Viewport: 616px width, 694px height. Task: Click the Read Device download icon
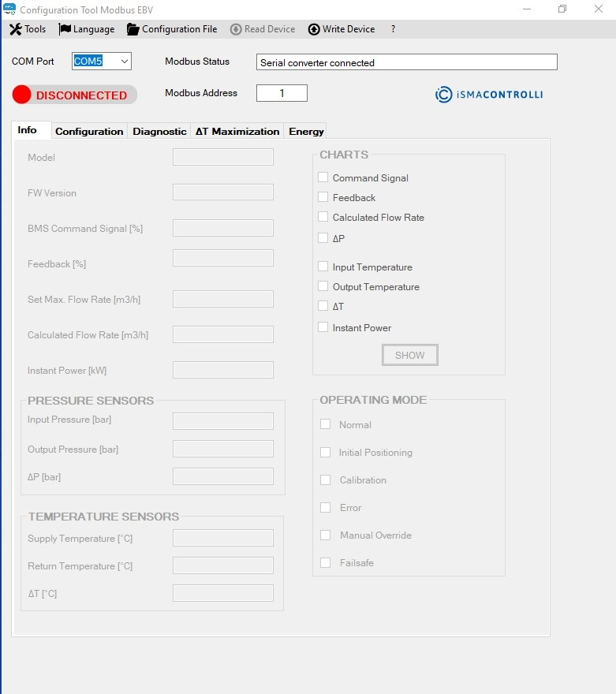pyautogui.click(x=236, y=29)
